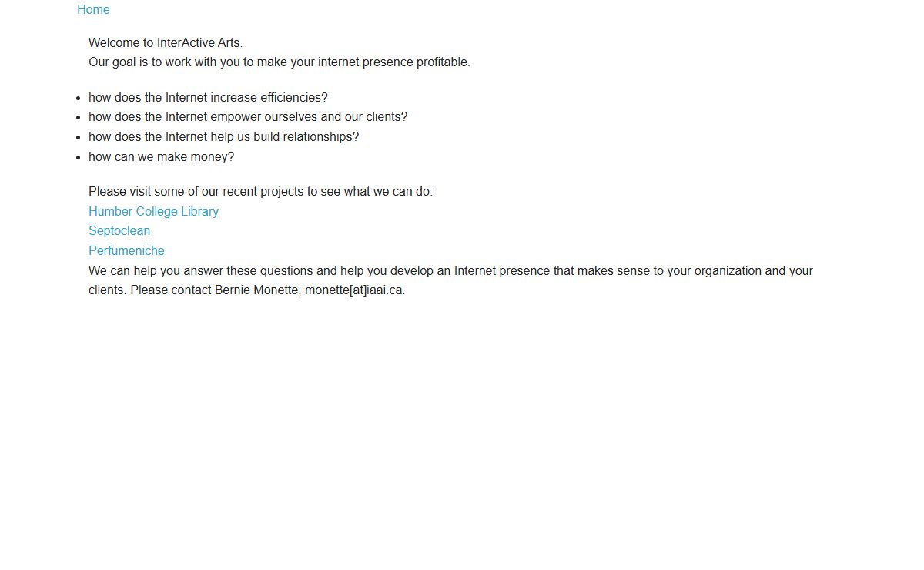Click the words 'Internet presence' in the last paragraph
The image size is (924, 570).
point(502,271)
